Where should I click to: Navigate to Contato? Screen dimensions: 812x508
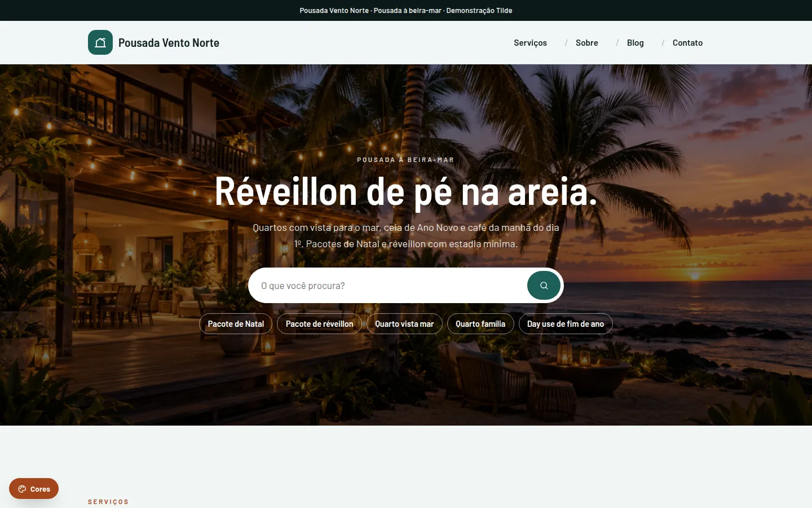pyautogui.click(x=687, y=43)
